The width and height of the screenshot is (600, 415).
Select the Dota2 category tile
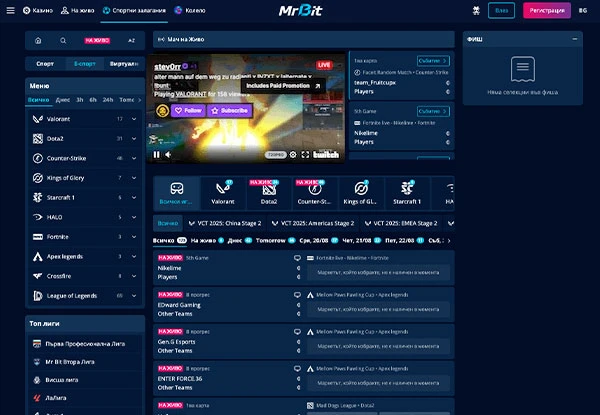[x=269, y=193]
